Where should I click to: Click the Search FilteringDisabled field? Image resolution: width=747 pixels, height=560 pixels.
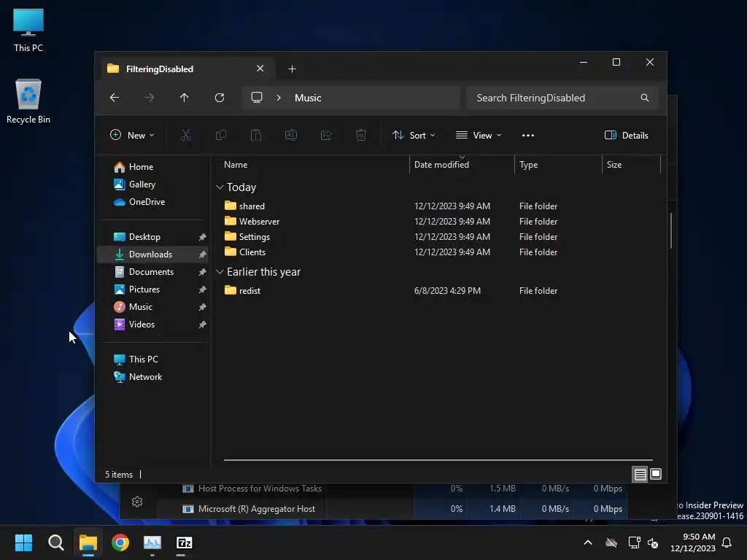coord(562,98)
